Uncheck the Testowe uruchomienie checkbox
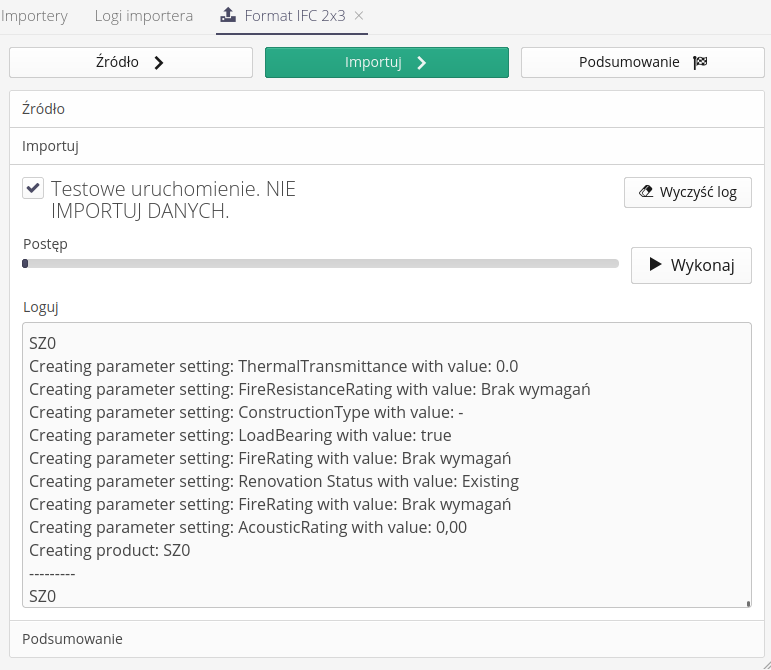Screen dimensions: 771x670 [x=33, y=189]
